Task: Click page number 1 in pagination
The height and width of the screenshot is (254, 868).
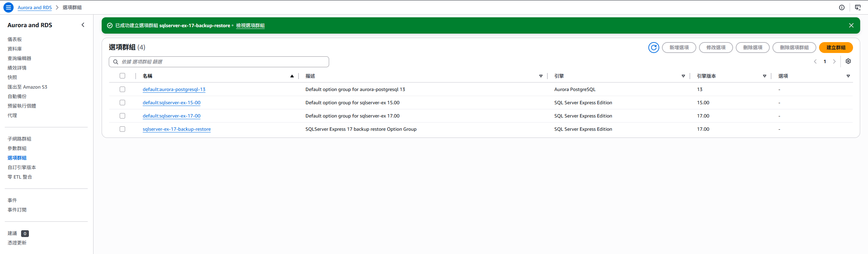Action: pyautogui.click(x=825, y=61)
